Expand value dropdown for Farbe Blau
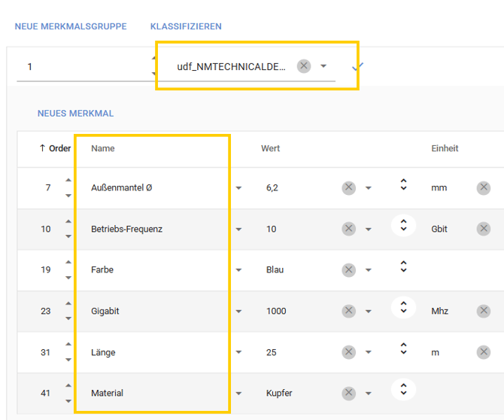Viewport: 504px width, 420px height. coord(369,270)
